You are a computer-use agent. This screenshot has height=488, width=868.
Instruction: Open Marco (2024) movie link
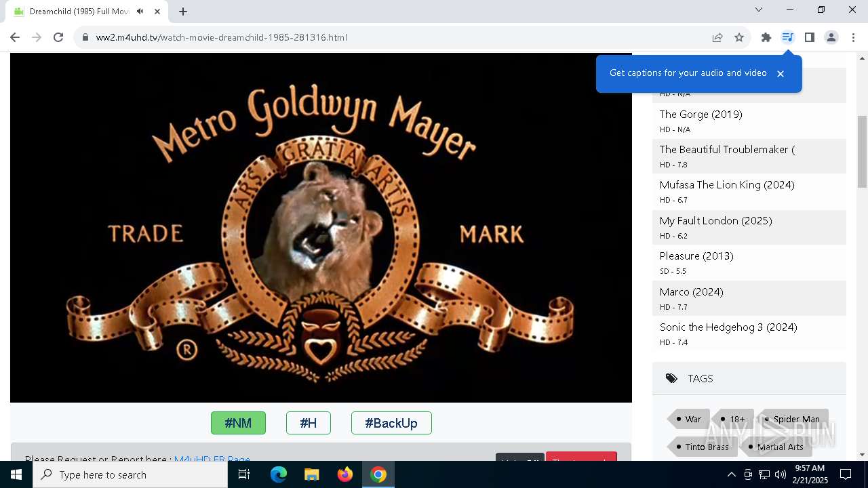coord(692,291)
